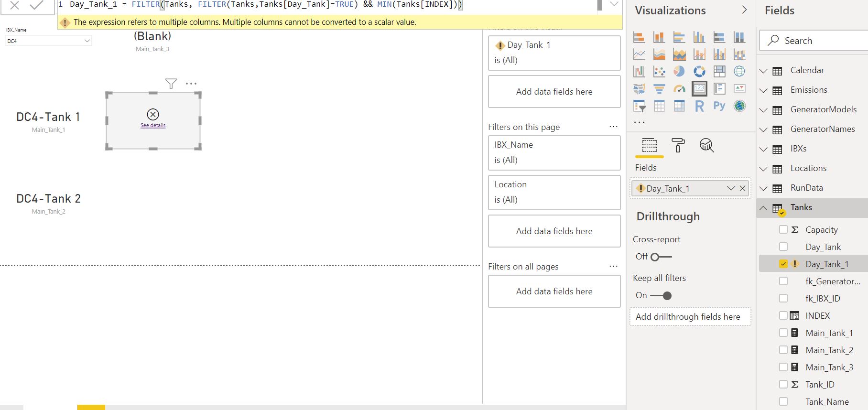Choose the Line chart visualization
Viewport: 868px width, 410px height.
coord(639,54)
